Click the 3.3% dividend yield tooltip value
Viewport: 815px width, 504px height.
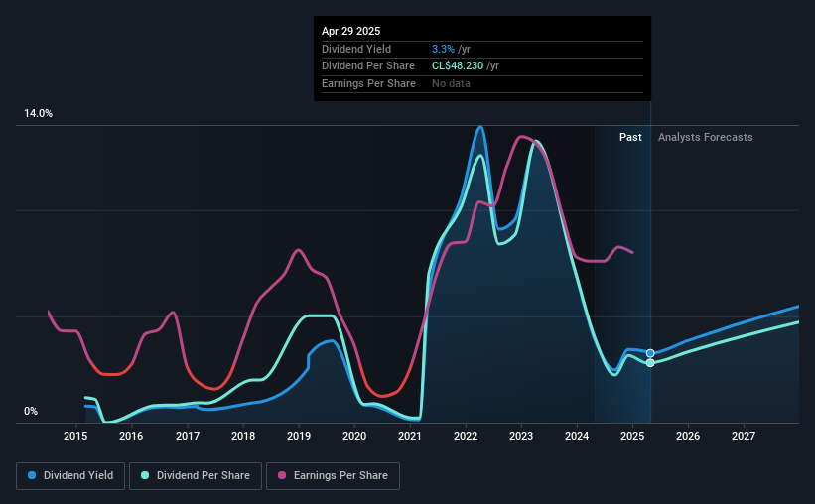pyautogui.click(x=443, y=49)
